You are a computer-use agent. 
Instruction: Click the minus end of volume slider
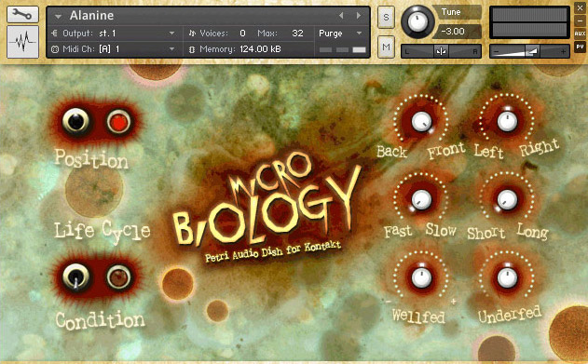coord(497,52)
